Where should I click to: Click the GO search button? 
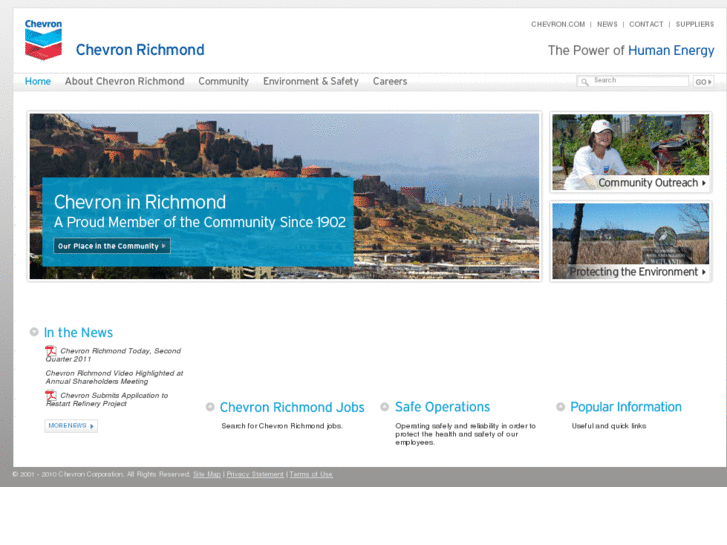pos(703,82)
